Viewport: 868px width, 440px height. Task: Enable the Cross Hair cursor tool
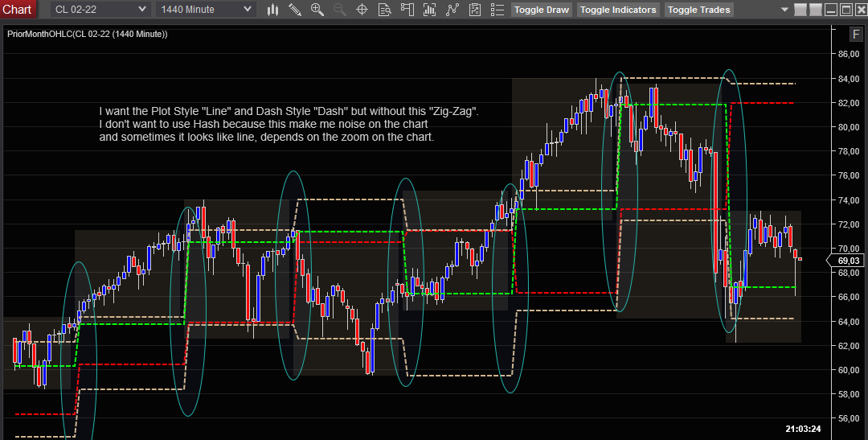tap(362, 10)
